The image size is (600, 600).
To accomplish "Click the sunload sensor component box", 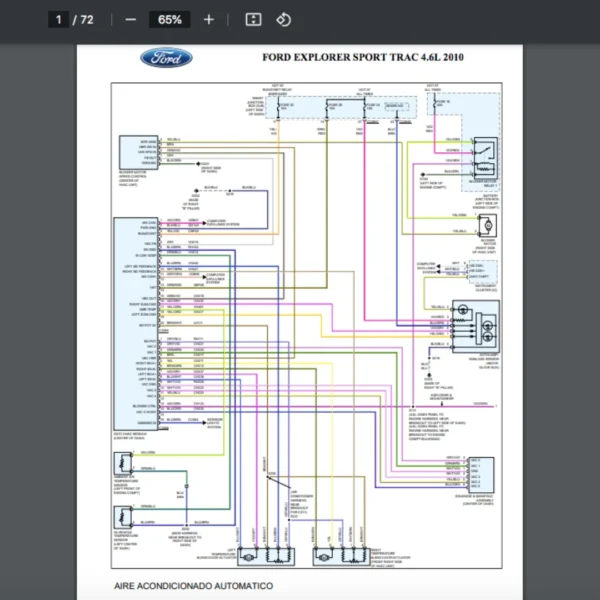I will [x=478, y=320].
